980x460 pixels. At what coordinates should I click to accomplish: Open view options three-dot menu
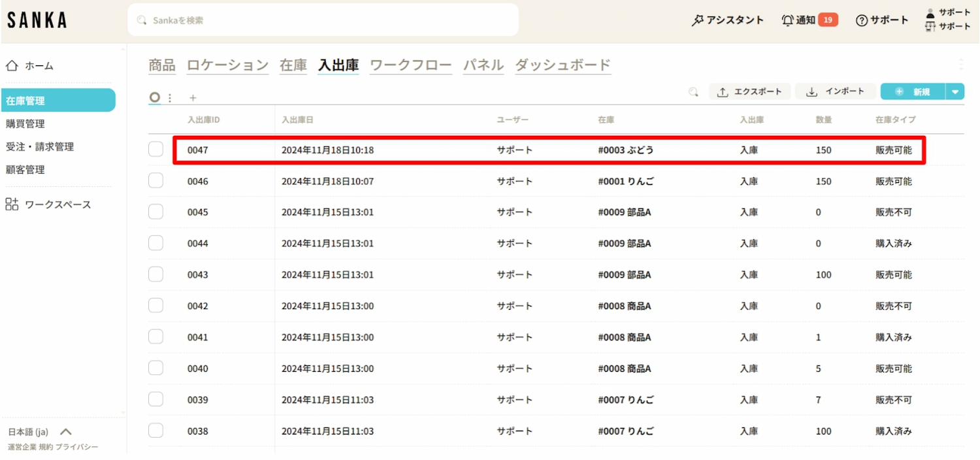tap(170, 98)
